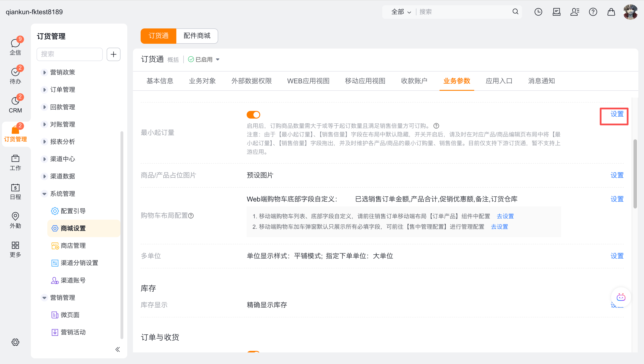Collapse the 系统管理 tree node
The height and width of the screenshot is (364, 644).
click(x=44, y=194)
